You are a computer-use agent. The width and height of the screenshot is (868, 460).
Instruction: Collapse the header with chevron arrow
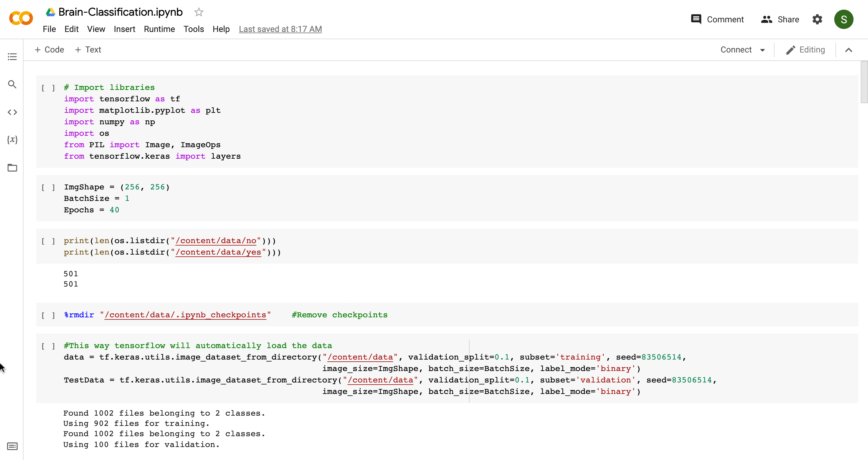click(848, 50)
